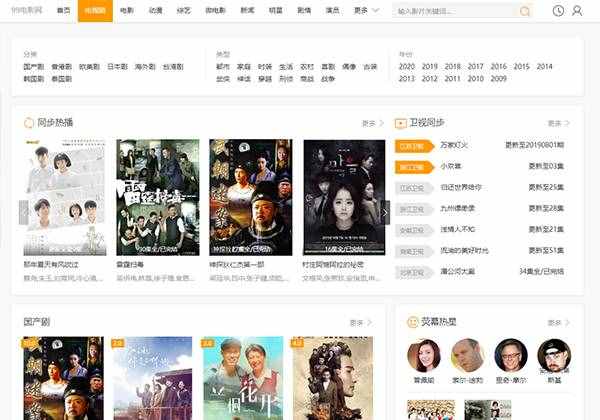Click the 卫视同步 TV section icon
Image resolution: width=600 pixels, height=420 pixels.
pyautogui.click(x=400, y=123)
